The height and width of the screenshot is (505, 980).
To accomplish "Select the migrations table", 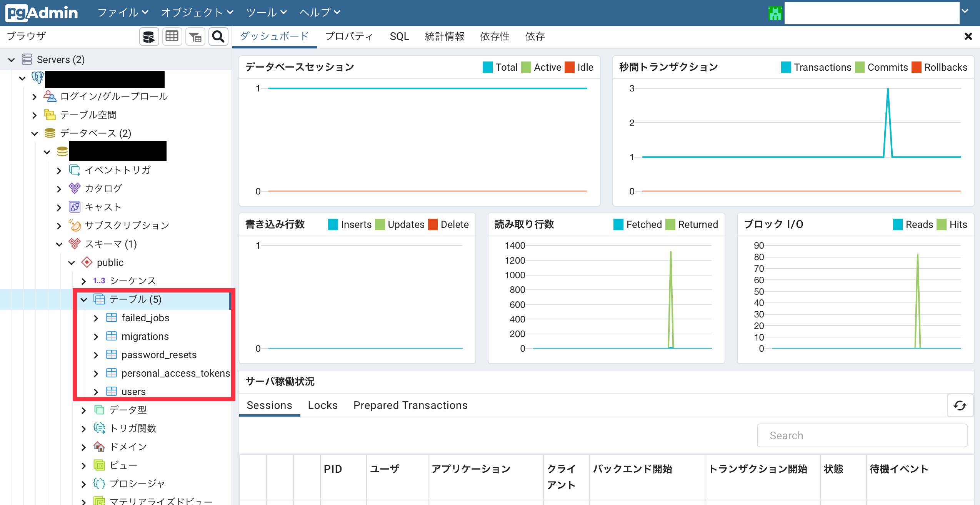I will pos(145,336).
